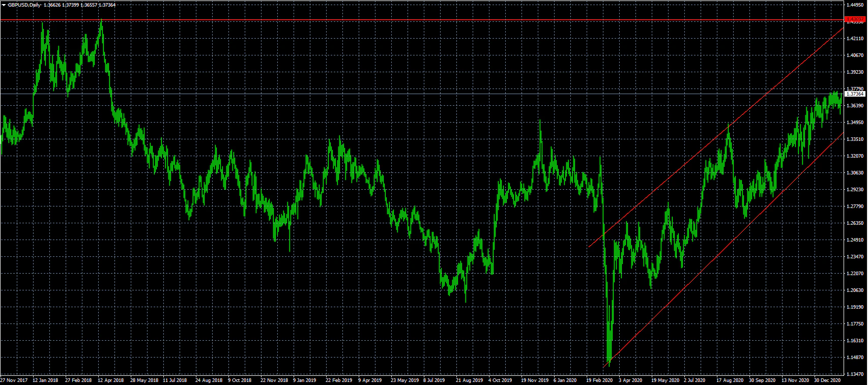Click the GBPUSD,Daily chart title text
The height and width of the screenshot is (385, 868).
[x=24, y=5]
